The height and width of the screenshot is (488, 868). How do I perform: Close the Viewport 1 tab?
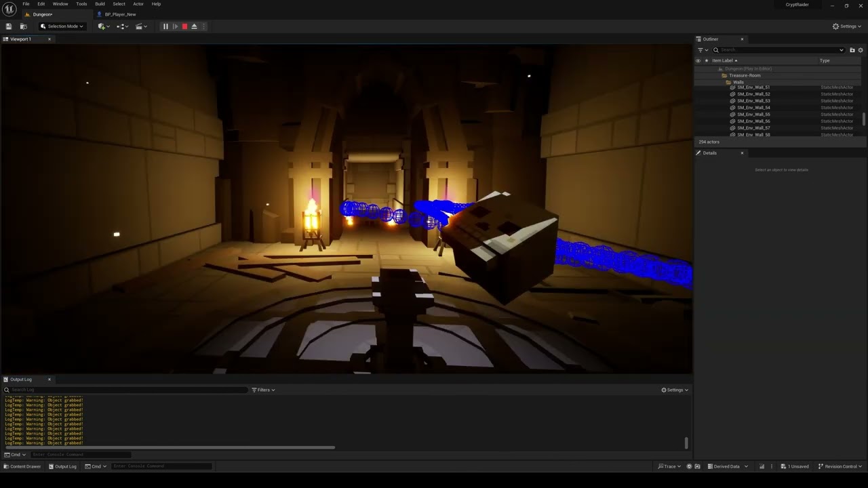coord(49,39)
